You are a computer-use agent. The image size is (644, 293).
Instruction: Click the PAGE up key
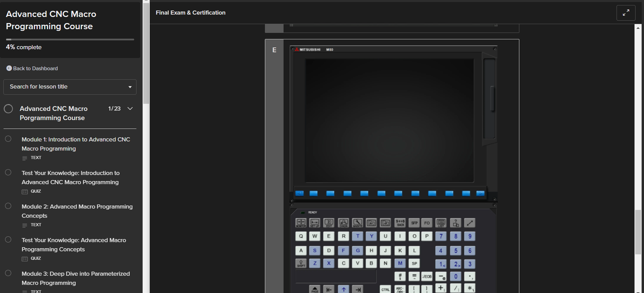(x=315, y=289)
